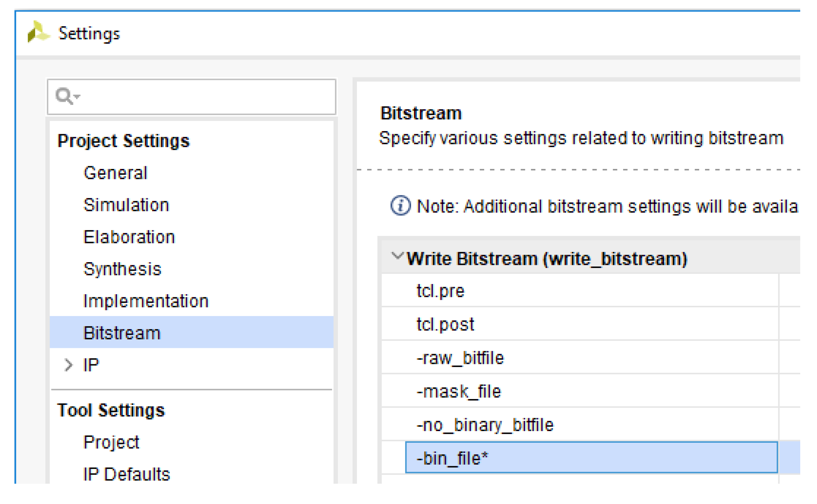
Task: Select the -mask_file option row
Action: click(458, 391)
